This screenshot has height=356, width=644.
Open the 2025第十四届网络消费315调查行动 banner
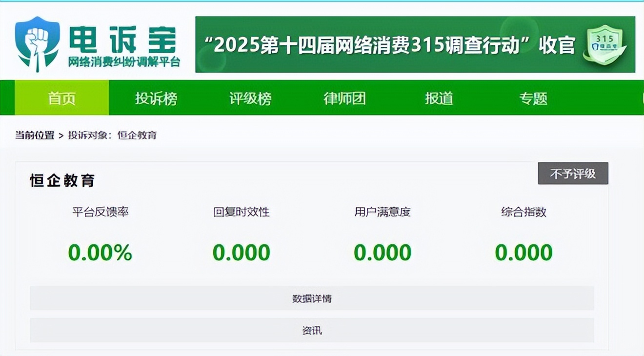(415, 45)
